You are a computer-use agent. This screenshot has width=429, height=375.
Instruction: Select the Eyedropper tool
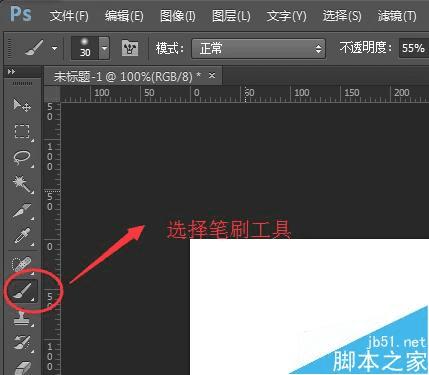click(x=22, y=236)
